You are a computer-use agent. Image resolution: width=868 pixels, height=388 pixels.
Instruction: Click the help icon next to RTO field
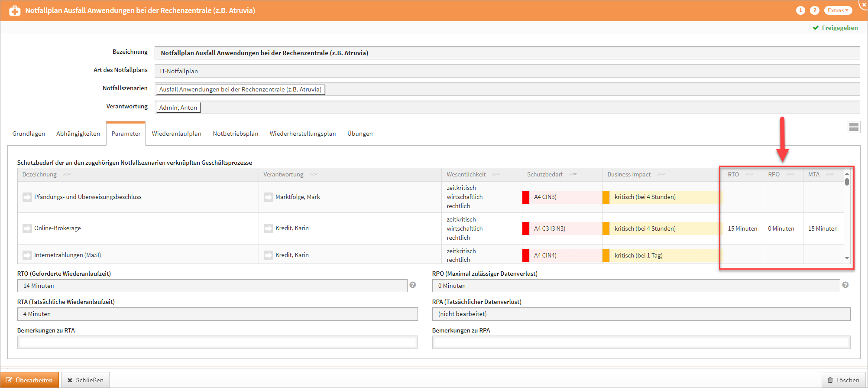click(413, 285)
